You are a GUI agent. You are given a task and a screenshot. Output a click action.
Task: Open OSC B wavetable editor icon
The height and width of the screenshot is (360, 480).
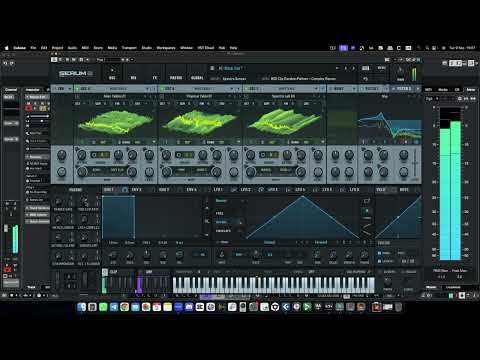pos(162,96)
